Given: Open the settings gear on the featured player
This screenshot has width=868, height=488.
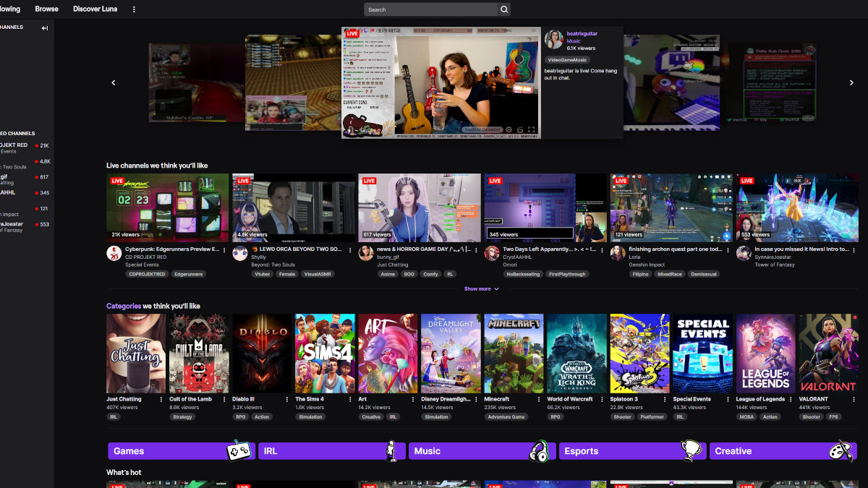Looking at the screenshot, I should coord(509,130).
